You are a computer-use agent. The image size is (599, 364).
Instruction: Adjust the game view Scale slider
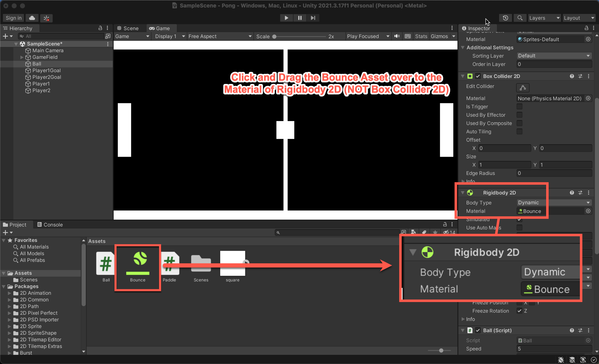274,36
